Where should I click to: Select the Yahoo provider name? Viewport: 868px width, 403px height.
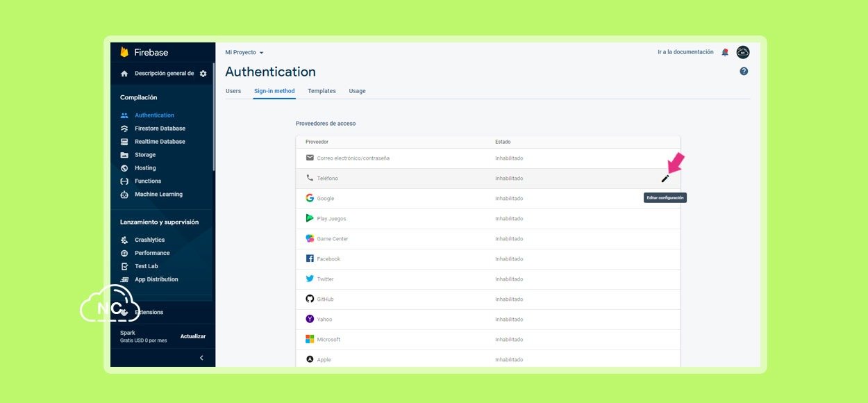tap(324, 320)
